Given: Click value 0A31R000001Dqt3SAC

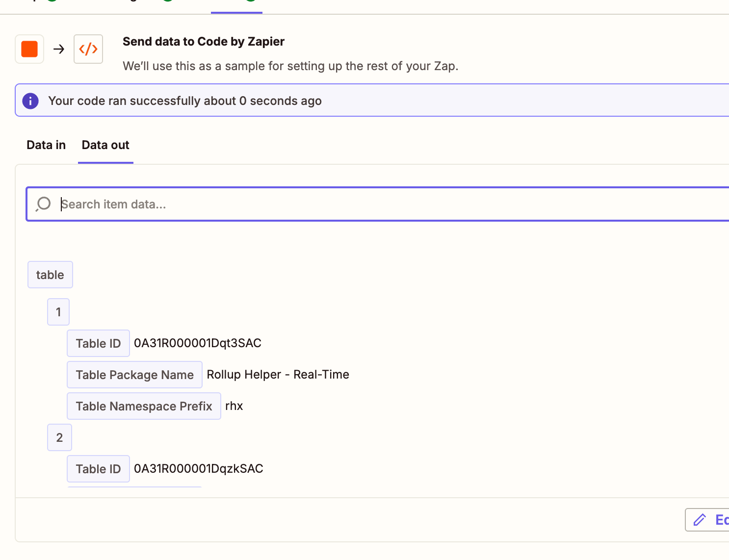Looking at the screenshot, I should [x=198, y=343].
